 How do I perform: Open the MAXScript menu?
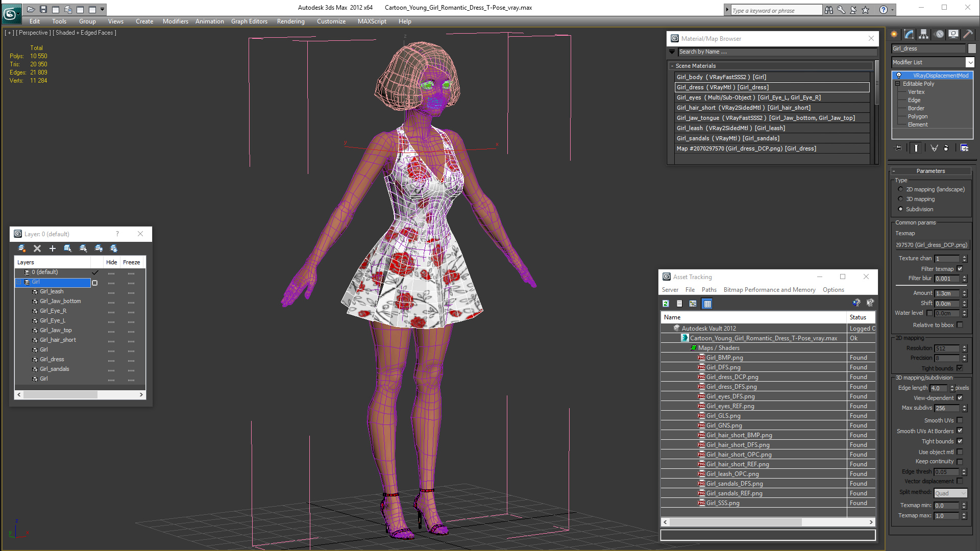coord(372,21)
